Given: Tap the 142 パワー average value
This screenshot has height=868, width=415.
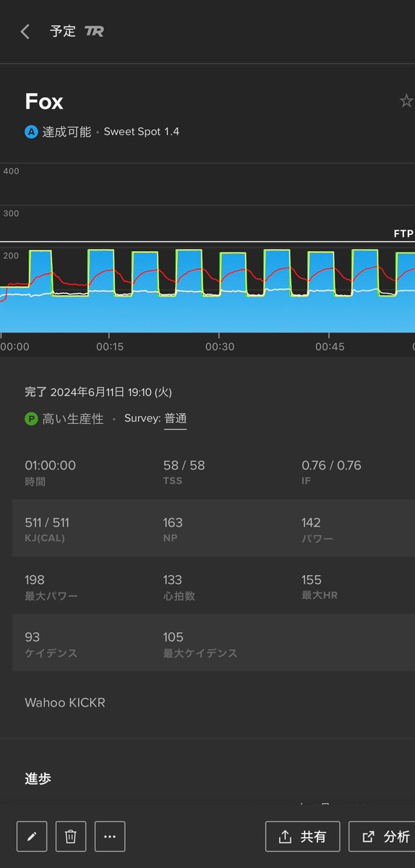Looking at the screenshot, I should (x=311, y=522).
